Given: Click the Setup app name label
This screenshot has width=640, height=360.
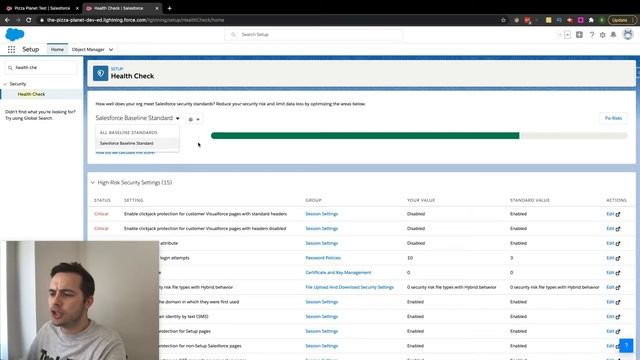Looking at the screenshot, I should pyautogui.click(x=31, y=49).
